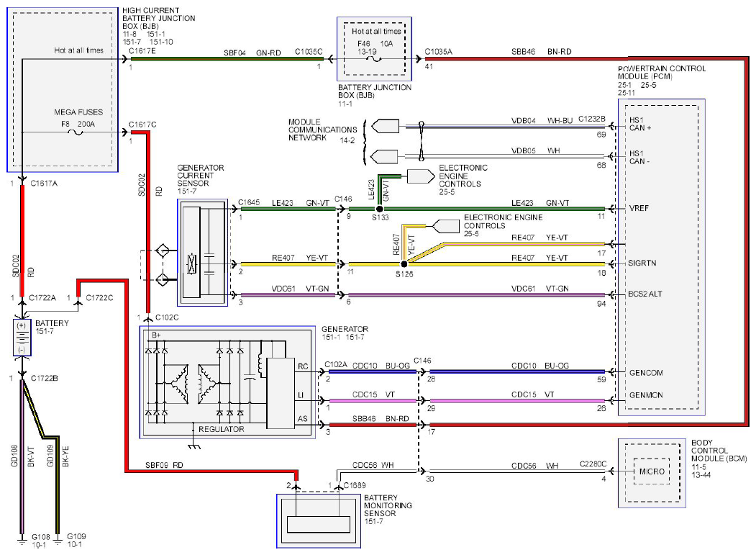Click the G108 ground symbol

tap(22, 540)
